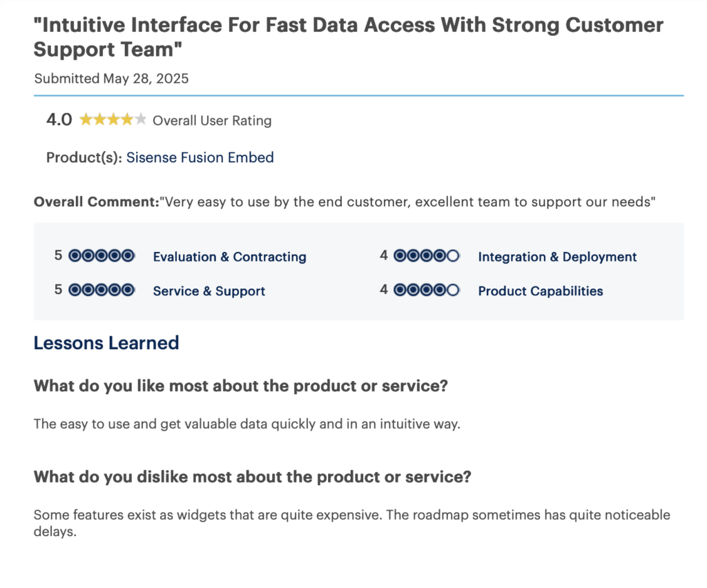Click the grey fifth star in overall rating
Image resolution: width=707 pixels, height=588 pixels.
141,120
